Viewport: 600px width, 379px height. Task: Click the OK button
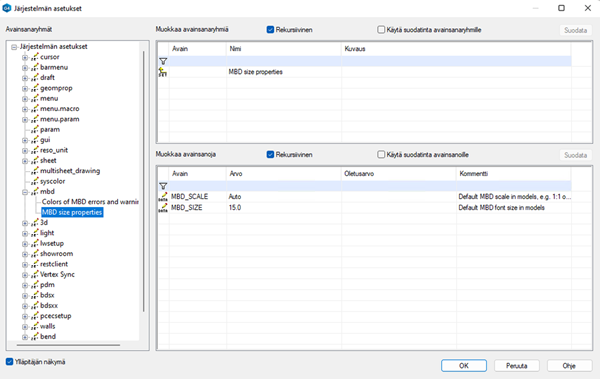click(x=464, y=366)
